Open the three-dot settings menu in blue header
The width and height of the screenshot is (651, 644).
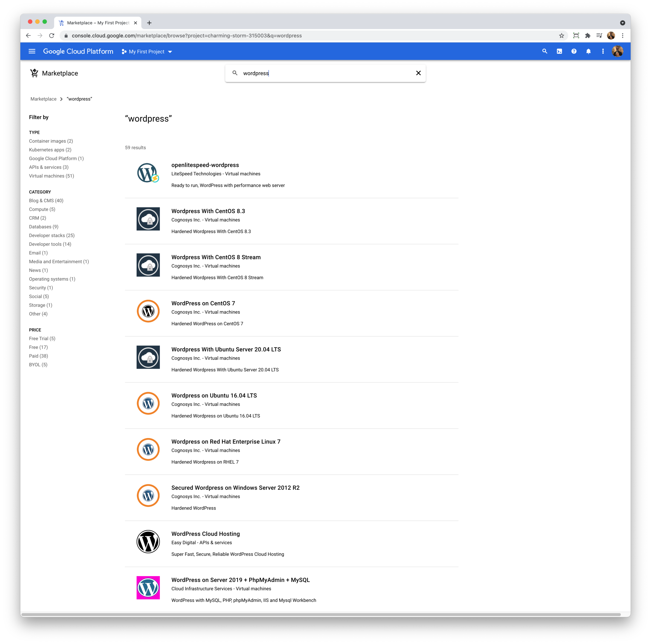(603, 52)
